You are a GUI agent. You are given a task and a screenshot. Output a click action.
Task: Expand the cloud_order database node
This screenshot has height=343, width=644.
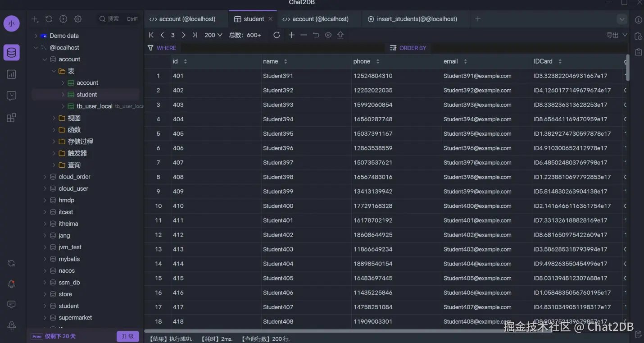[45, 177]
